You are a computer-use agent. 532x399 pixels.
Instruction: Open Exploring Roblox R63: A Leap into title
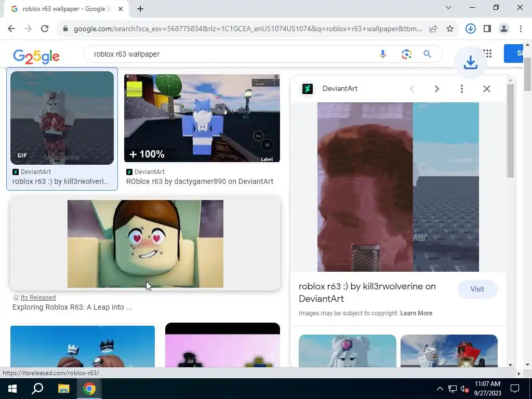(72, 307)
